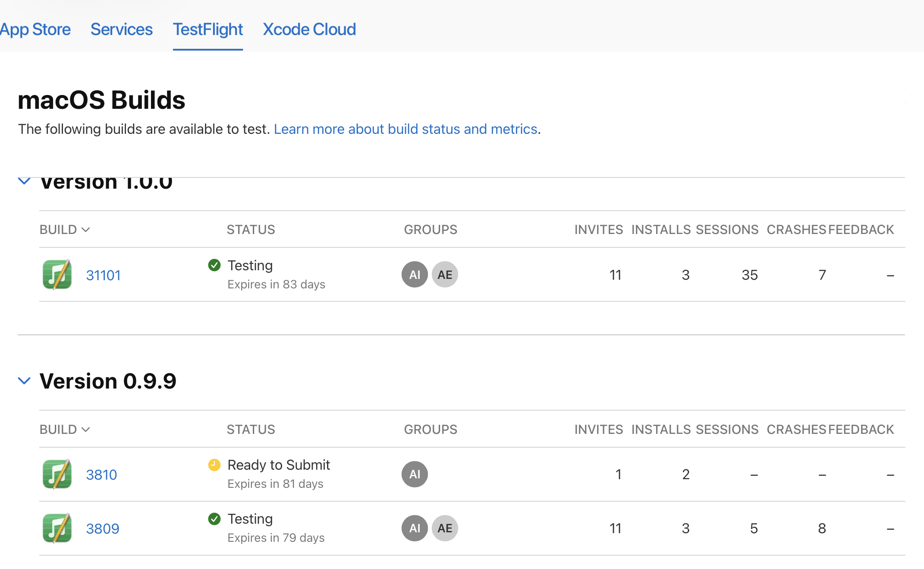
Task: Open AI group badge for build 3810
Action: tap(415, 474)
